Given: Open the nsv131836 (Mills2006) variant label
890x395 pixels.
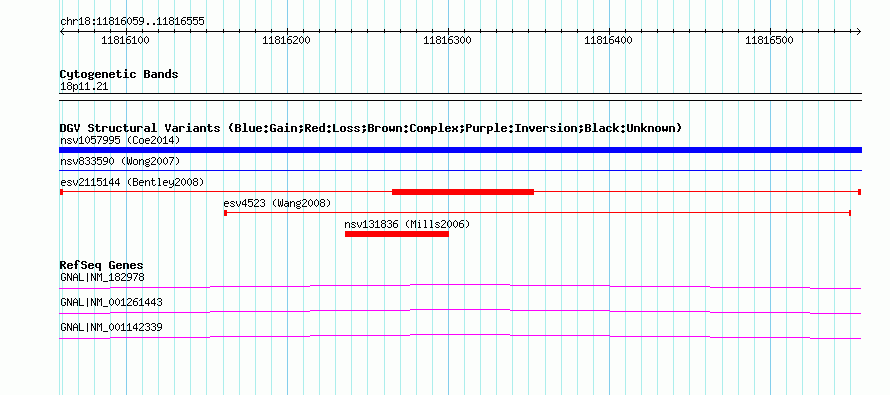Looking at the screenshot, I should click(x=407, y=224).
